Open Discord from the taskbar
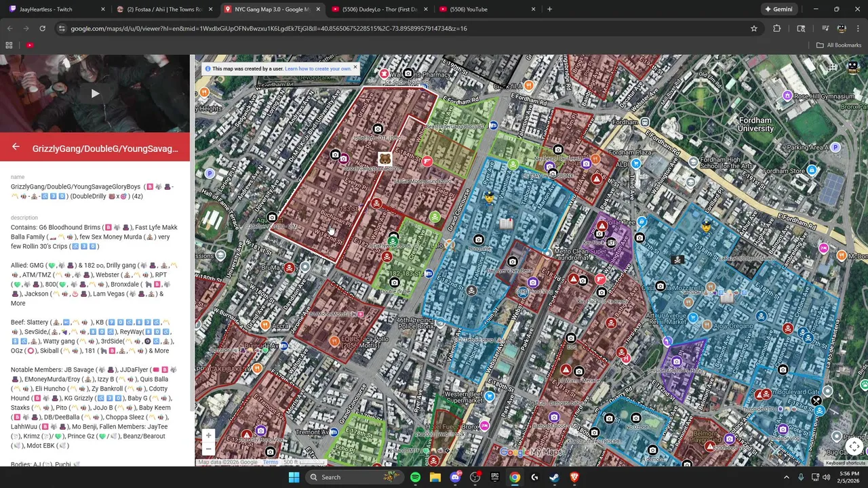Image resolution: width=868 pixels, height=488 pixels. (455, 477)
